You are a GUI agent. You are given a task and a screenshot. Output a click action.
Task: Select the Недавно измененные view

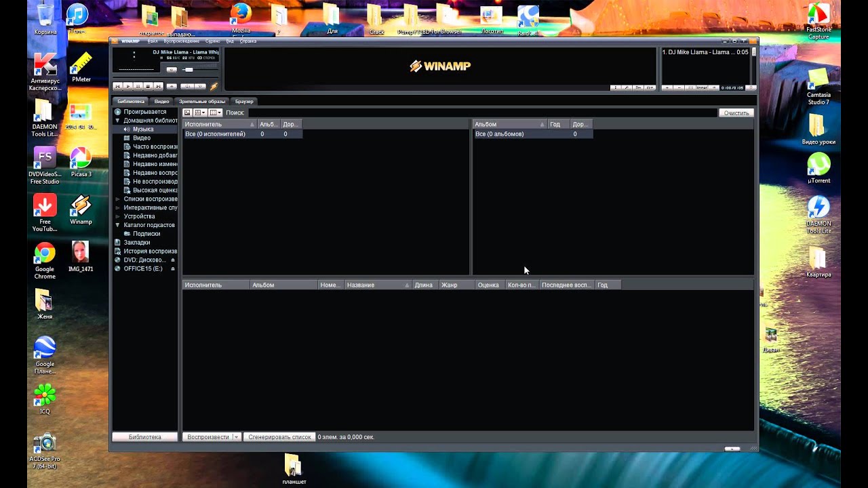[x=155, y=164]
